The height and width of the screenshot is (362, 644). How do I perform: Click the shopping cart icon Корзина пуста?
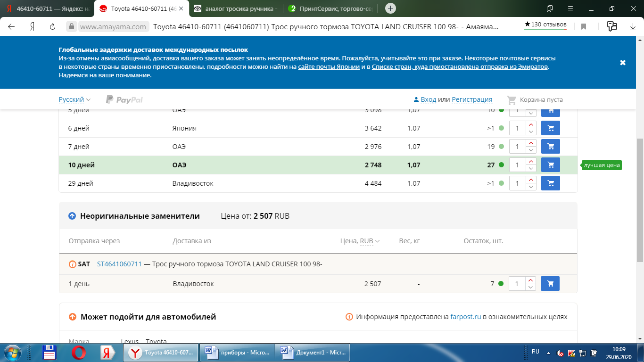coord(512,100)
